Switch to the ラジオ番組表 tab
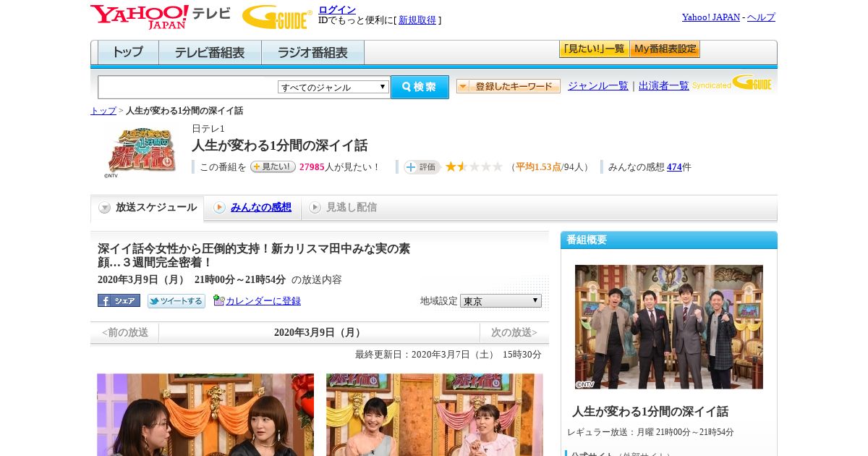Viewport: 868px width, 456px height. [312, 53]
